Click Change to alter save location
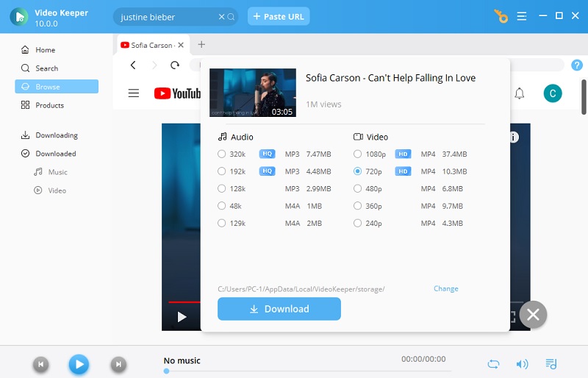Viewport: 588px width, 378px height. pos(446,289)
